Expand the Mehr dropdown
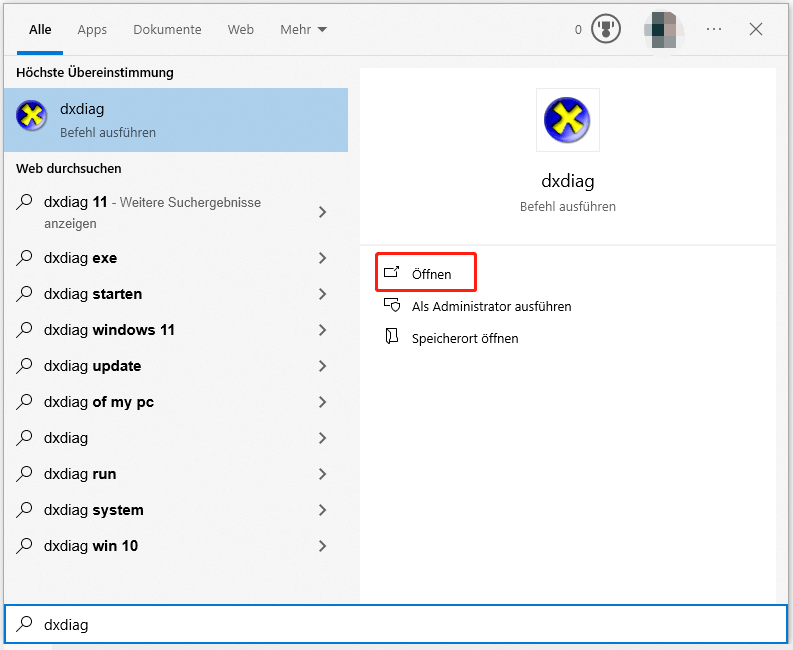The height and width of the screenshot is (650, 793). 303,29
